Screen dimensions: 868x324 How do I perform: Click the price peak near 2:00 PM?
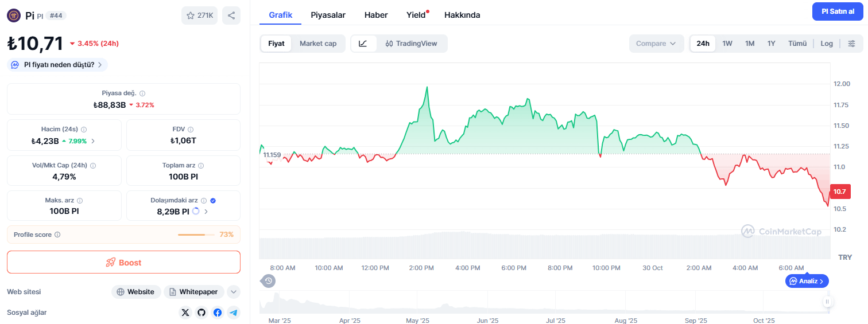pos(427,87)
